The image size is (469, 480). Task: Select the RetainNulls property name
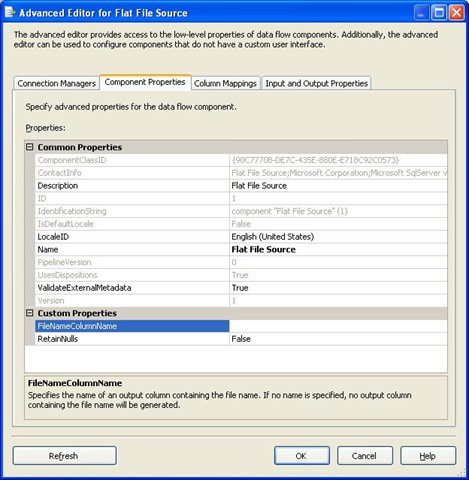(57, 339)
